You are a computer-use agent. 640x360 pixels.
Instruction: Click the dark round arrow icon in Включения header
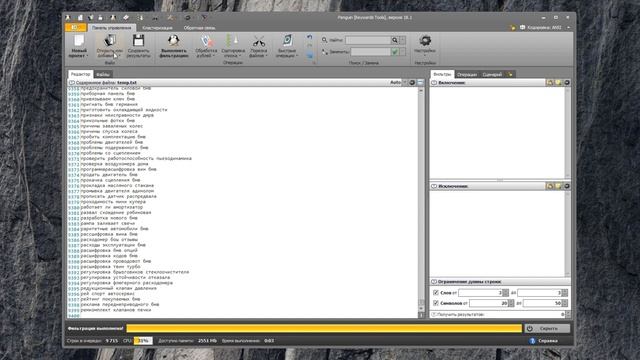pyautogui.click(x=567, y=82)
